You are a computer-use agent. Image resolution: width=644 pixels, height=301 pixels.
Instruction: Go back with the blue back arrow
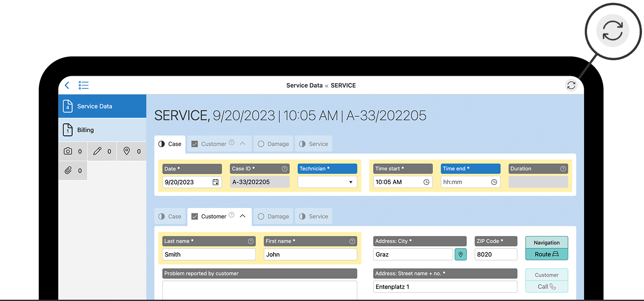coord(67,85)
